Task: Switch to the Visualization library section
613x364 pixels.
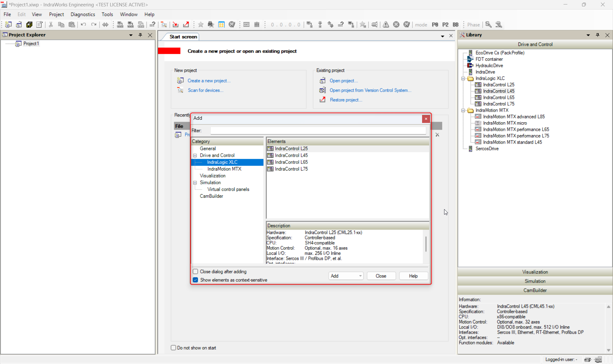Action: click(x=535, y=272)
